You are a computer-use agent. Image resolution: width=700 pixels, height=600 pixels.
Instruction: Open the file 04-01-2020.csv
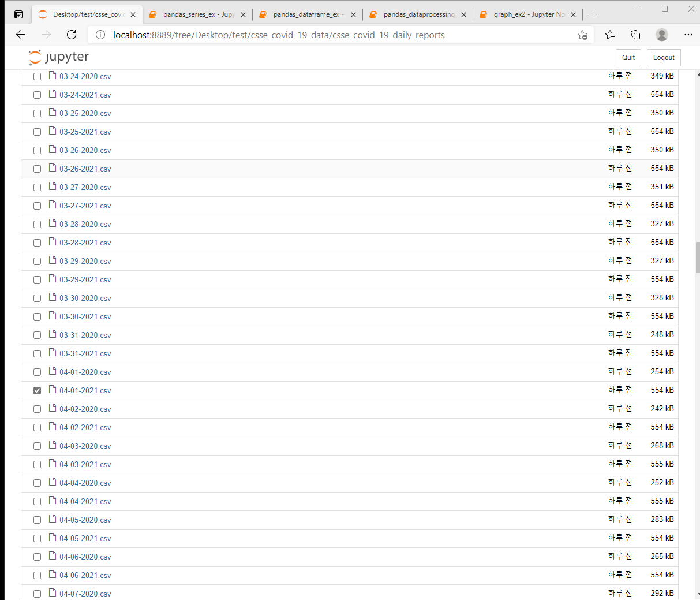coord(85,372)
